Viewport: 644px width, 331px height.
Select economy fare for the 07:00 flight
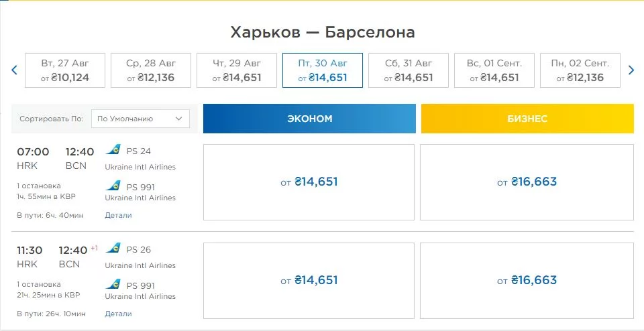(x=309, y=182)
